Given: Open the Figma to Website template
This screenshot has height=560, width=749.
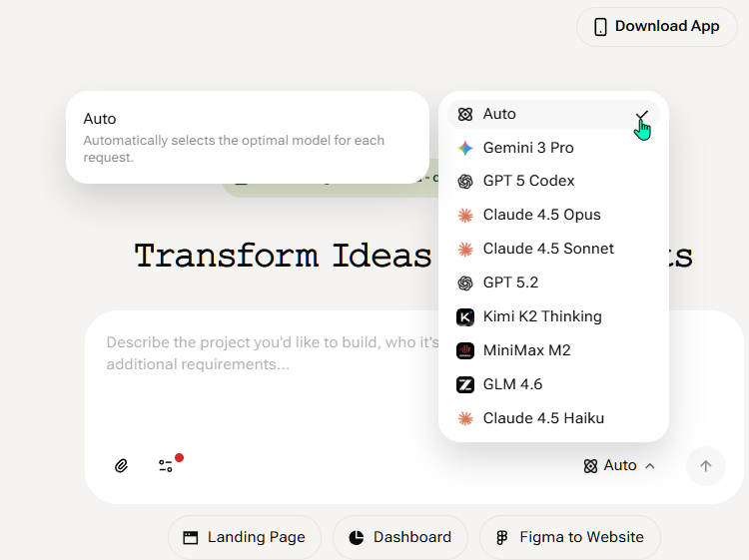Looking at the screenshot, I should pyautogui.click(x=569, y=537).
